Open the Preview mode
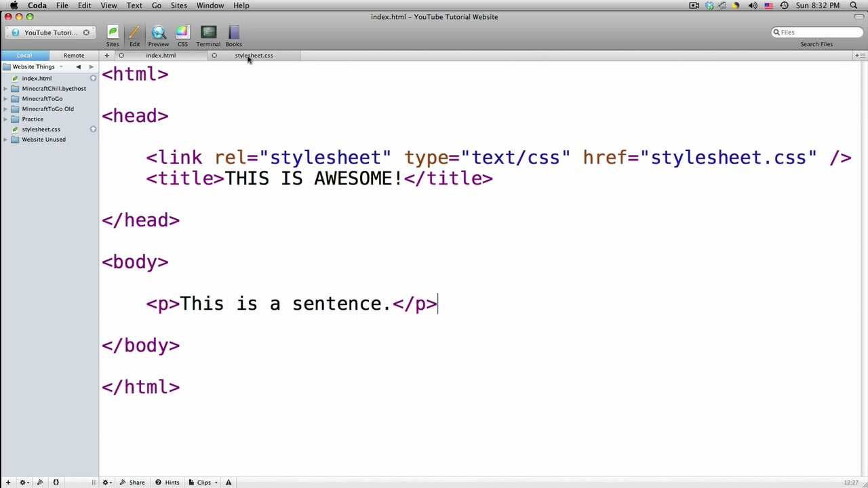The image size is (868, 488). point(159,36)
